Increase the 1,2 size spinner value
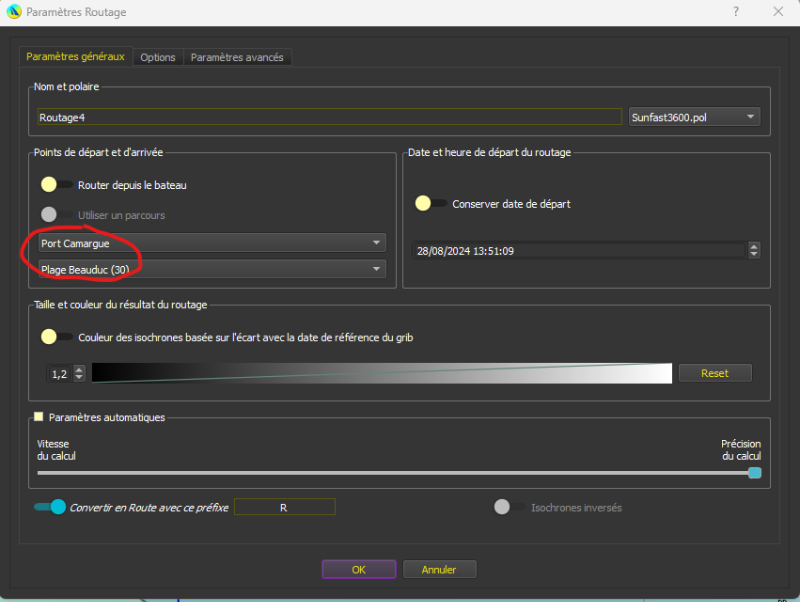This screenshot has width=800, height=602. tap(79, 370)
